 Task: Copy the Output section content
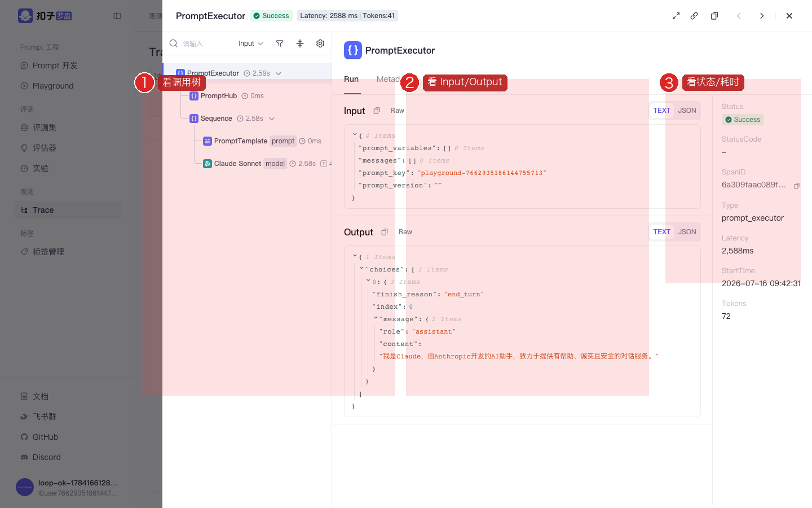pyautogui.click(x=385, y=232)
